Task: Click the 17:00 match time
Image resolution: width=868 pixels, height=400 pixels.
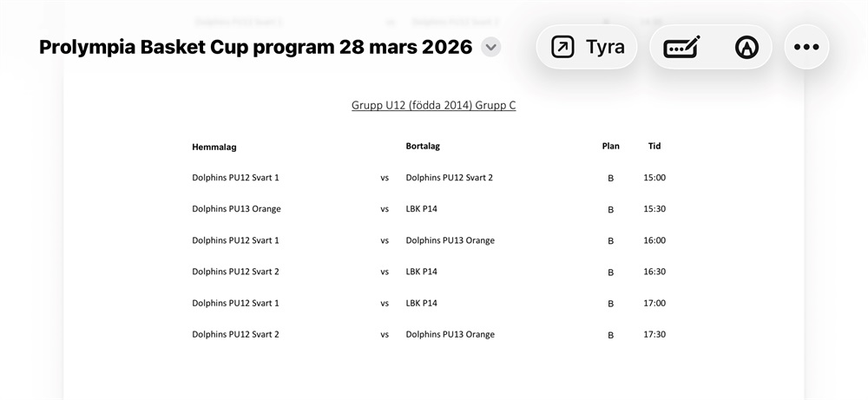Action: pos(654,303)
